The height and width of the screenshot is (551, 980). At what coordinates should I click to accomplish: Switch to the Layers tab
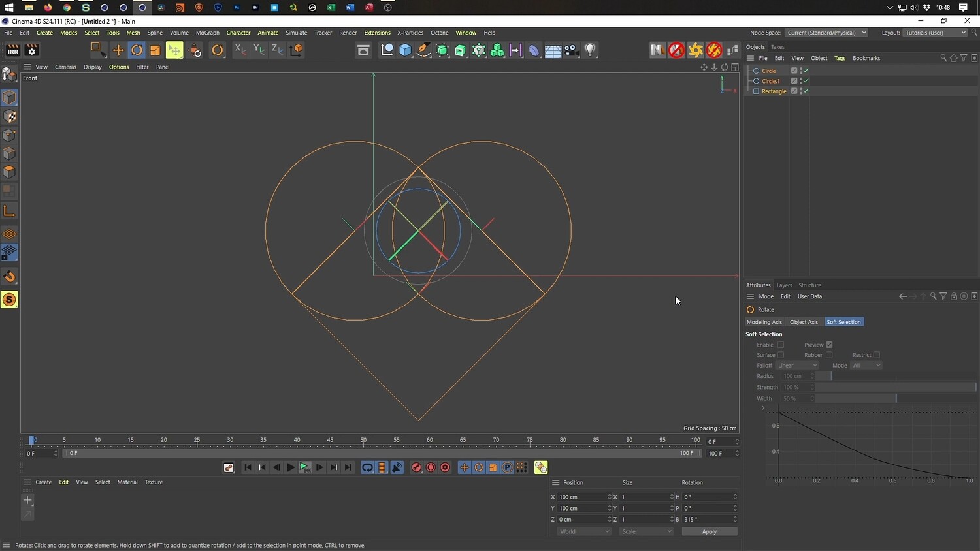[x=784, y=285]
